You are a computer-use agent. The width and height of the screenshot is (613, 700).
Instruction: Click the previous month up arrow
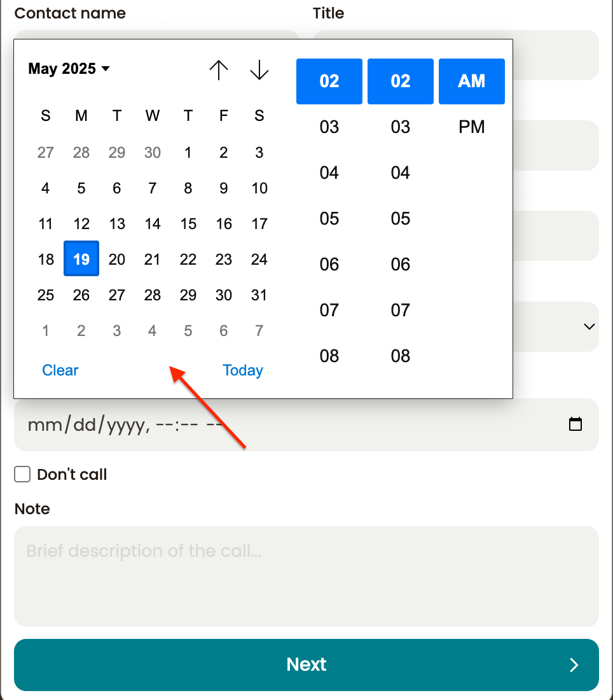219,70
